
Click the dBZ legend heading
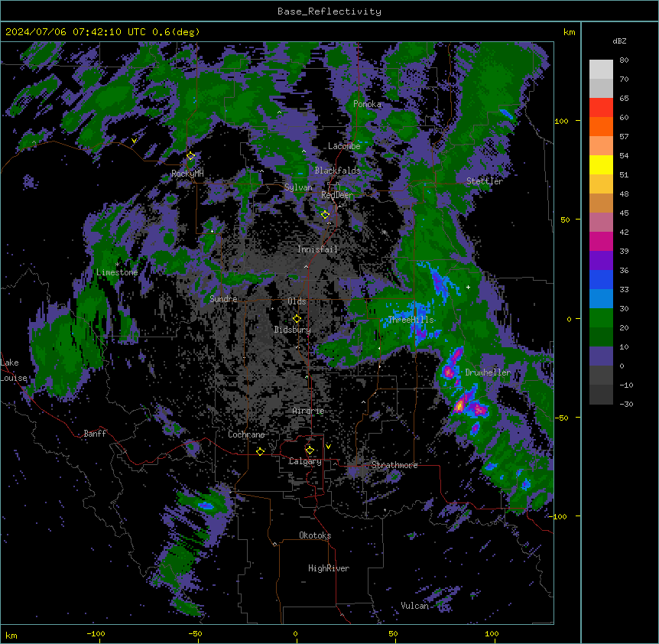coord(619,41)
